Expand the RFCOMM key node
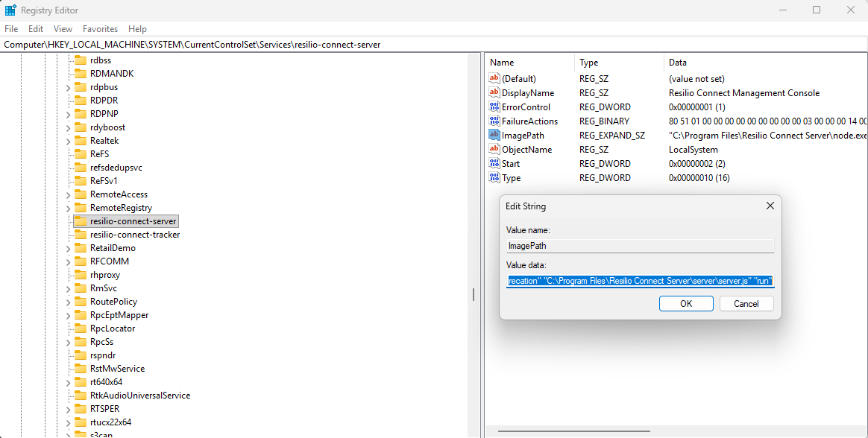 point(68,261)
